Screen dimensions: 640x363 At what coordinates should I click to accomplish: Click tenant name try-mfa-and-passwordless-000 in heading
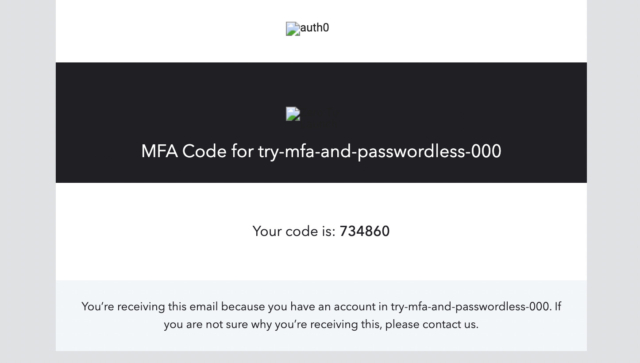pos(380,152)
